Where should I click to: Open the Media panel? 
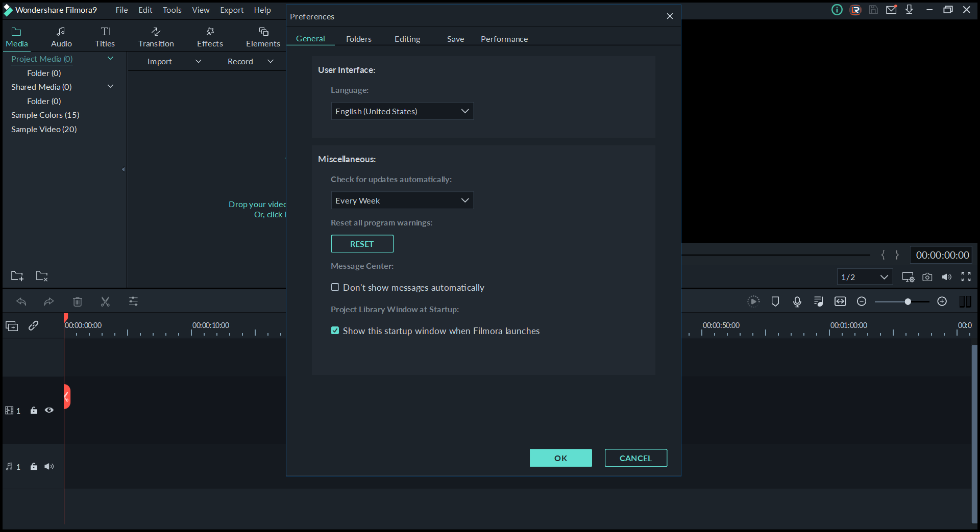click(17, 37)
